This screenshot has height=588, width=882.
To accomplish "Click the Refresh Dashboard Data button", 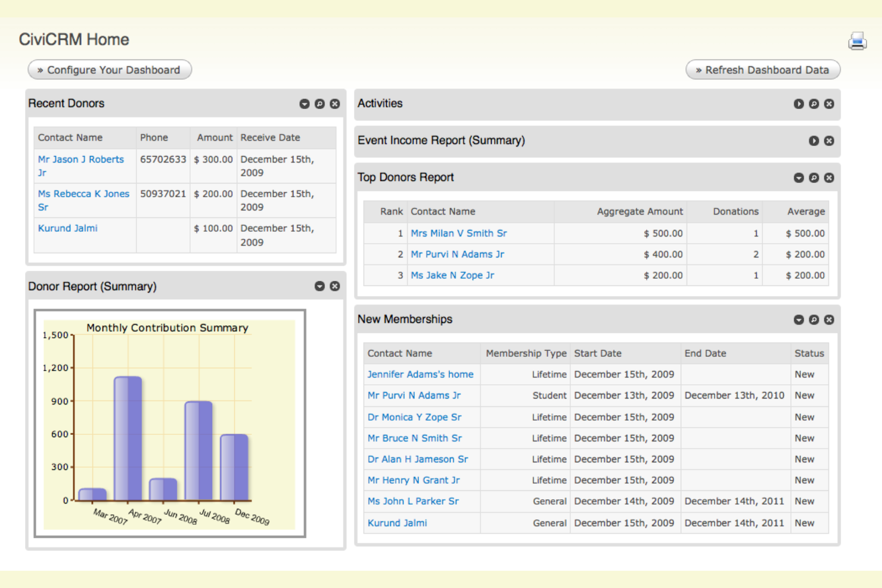I will click(763, 70).
